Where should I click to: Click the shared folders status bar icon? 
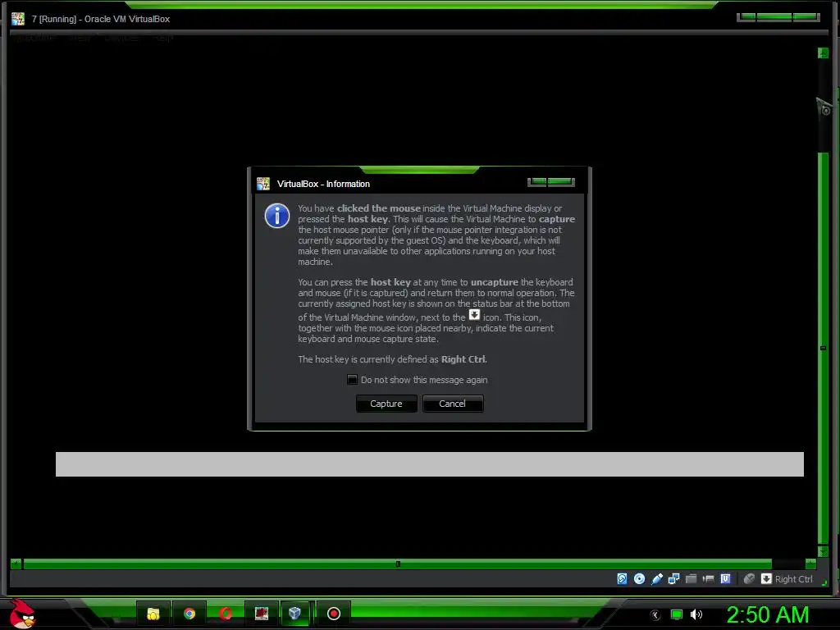coord(691,578)
